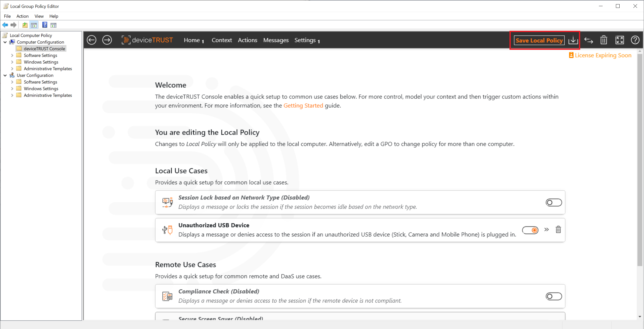Click the download policy icon
The width and height of the screenshot is (644, 329).
(x=573, y=40)
